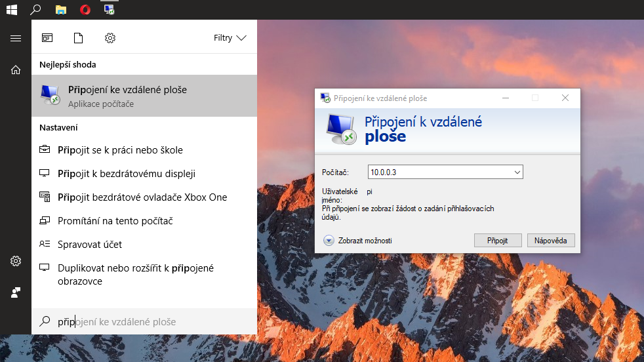
Task: Click the monitor icon beside bezdrátovému displeji
Action: point(45,173)
